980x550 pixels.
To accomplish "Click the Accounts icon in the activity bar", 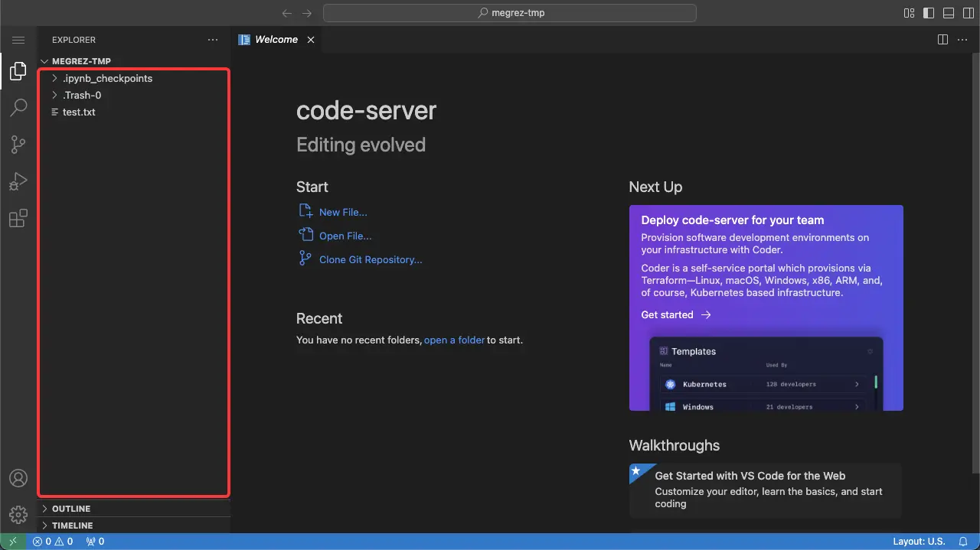I will point(18,477).
